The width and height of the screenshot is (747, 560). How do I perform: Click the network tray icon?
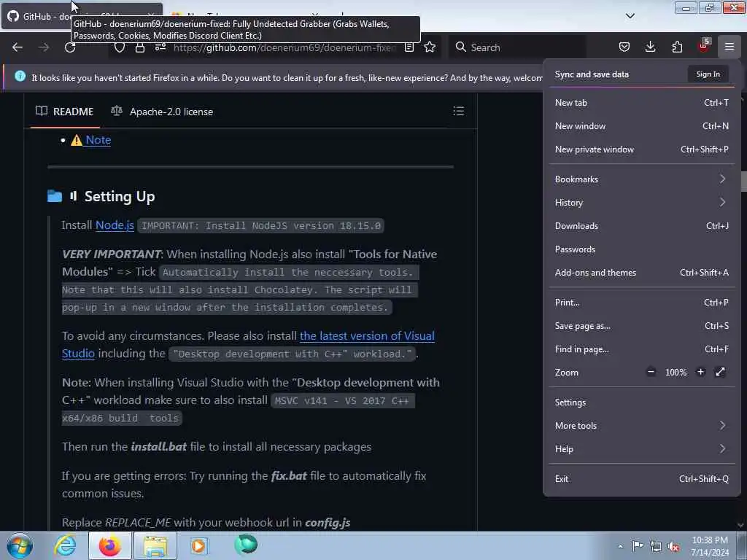[656, 547]
